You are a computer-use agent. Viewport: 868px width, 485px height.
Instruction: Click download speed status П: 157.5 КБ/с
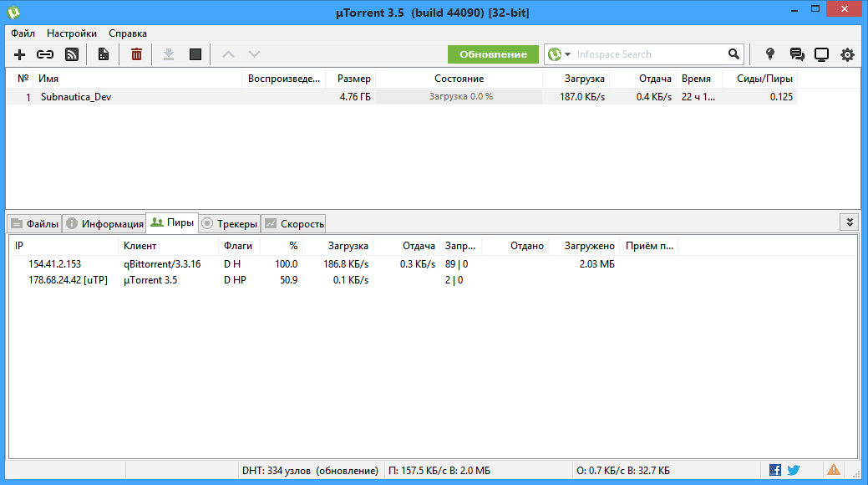pyautogui.click(x=439, y=471)
